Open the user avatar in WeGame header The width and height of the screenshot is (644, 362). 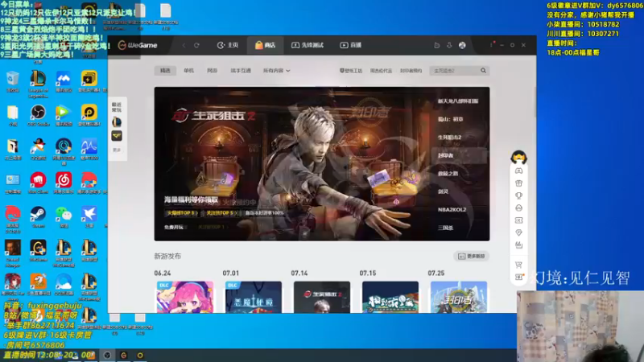(462, 45)
